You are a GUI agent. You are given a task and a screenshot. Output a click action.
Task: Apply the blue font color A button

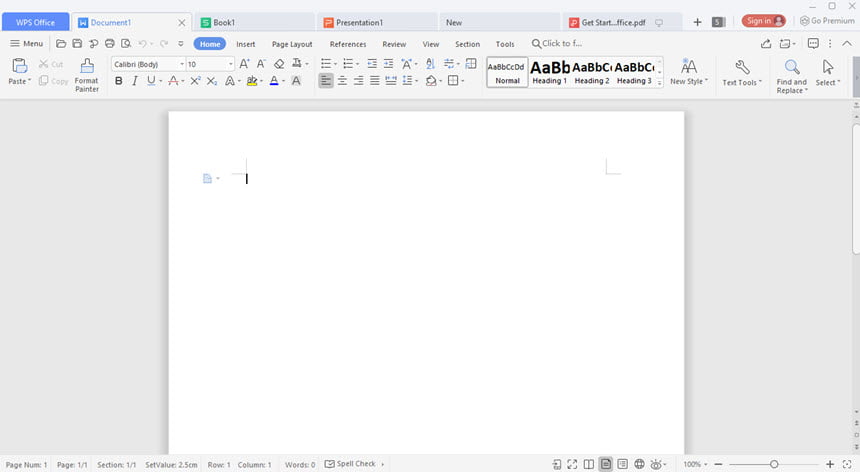tap(274, 81)
